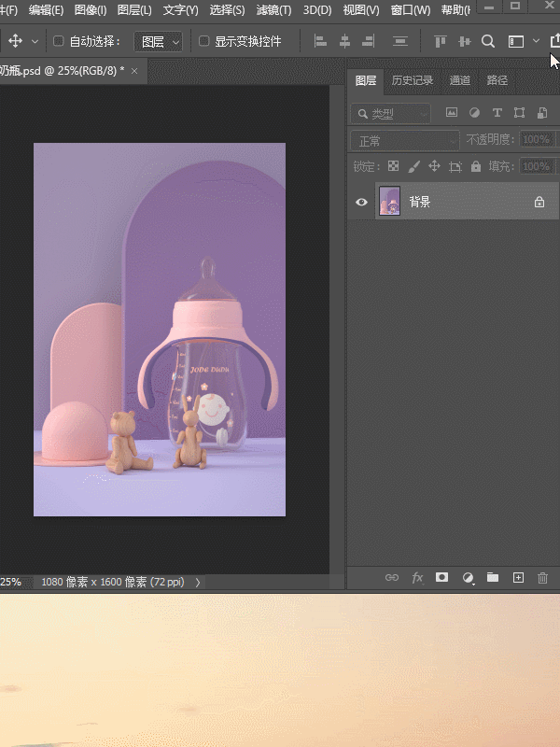Open the 图像(I) menu
The image size is (560, 747).
click(x=91, y=9)
